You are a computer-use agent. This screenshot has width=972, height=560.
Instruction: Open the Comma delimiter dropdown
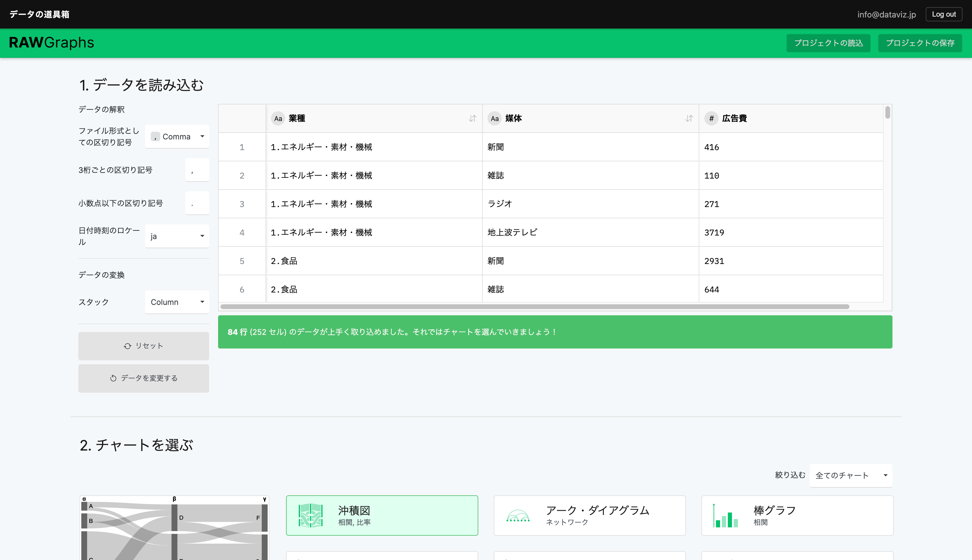click(x=177, y=136)
